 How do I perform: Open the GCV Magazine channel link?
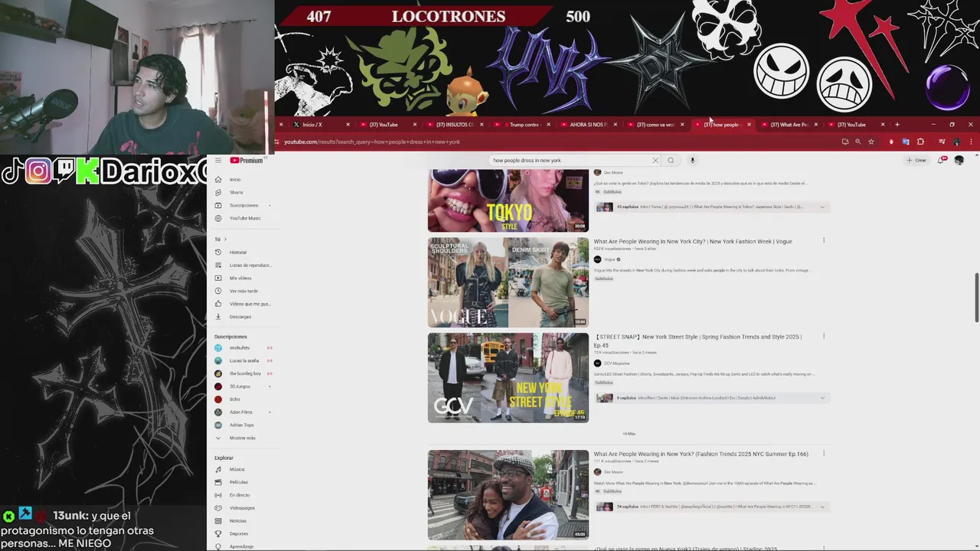click(616, 364)
